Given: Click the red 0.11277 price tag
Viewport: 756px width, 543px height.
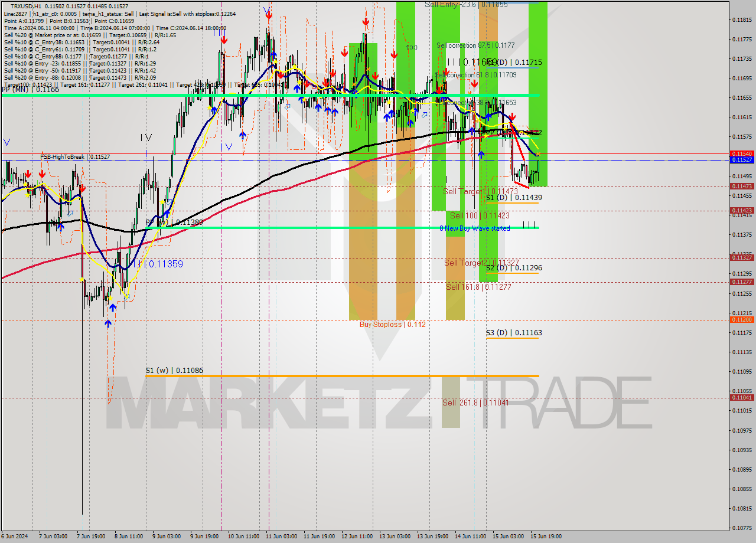Looking at the screenshot, I should (x=742, y=282).
